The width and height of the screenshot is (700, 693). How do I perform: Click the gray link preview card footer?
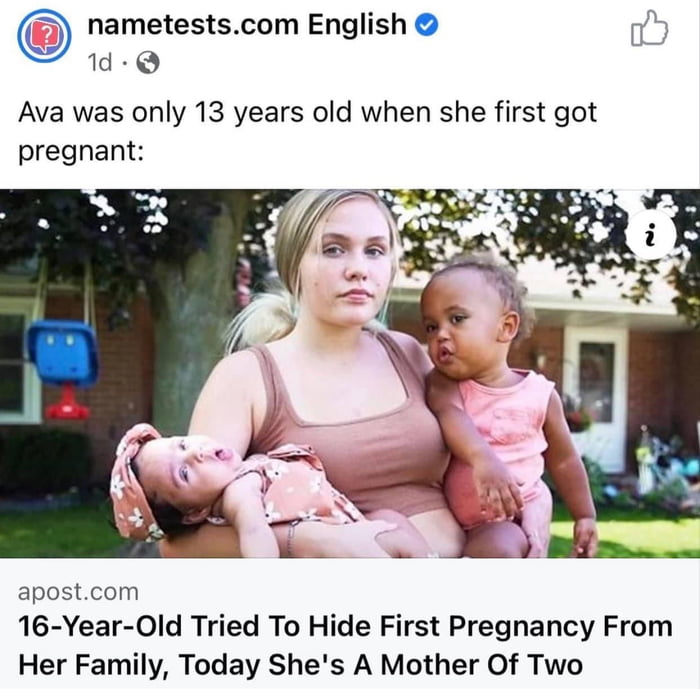tap(350, 624)
